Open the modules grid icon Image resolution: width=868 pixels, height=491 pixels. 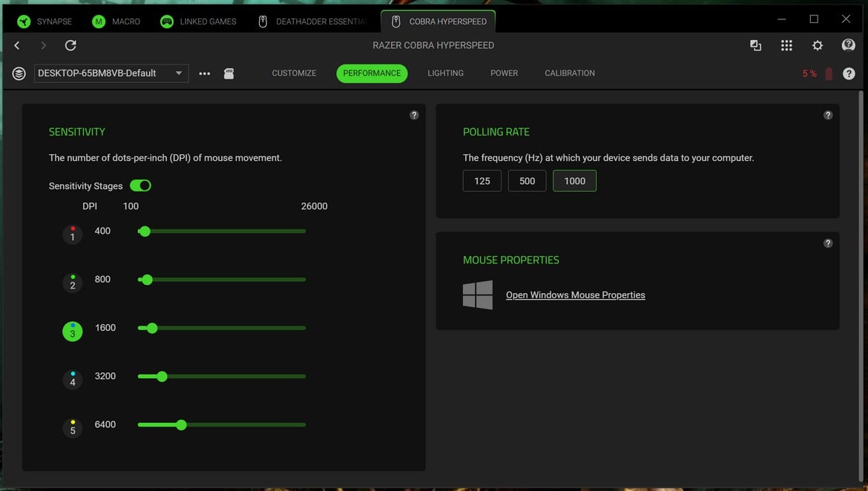coord(786,46)
